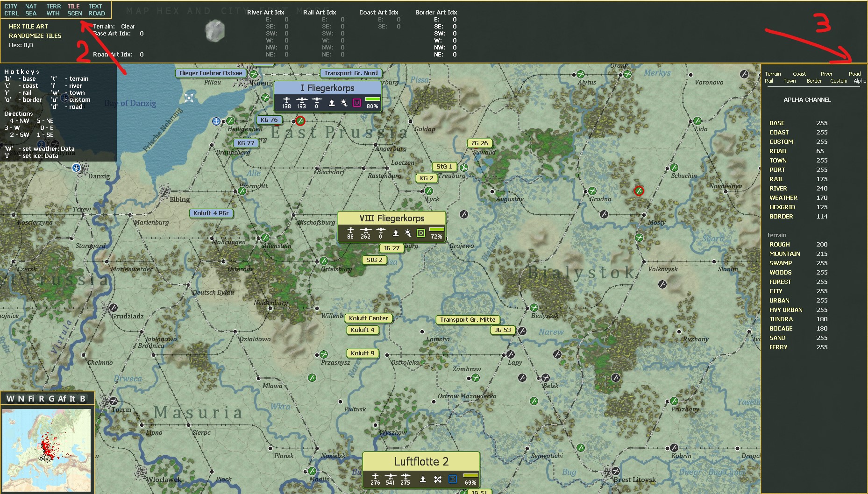This screenshot has width=868, height=494.
Task: Click crossed-runway airfield icon beside StG 1
Action: pyautogui.click(x=464, y=167)
